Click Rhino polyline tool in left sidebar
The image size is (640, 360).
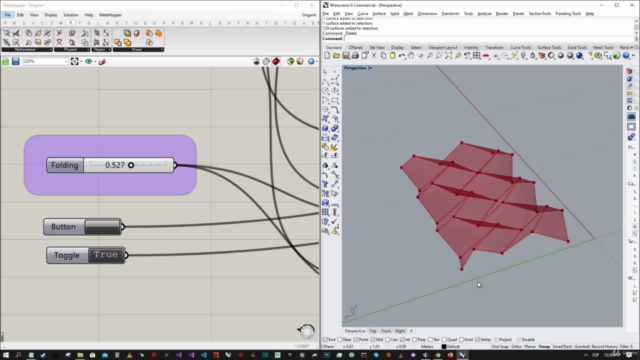coord(326,81)
